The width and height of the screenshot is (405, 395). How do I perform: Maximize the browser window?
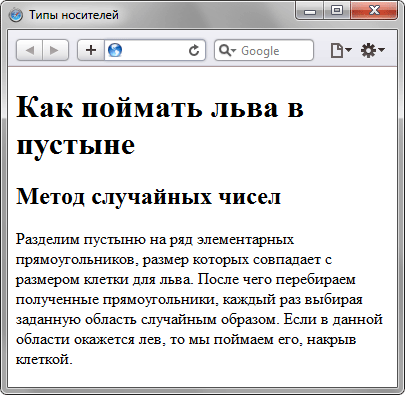click(337, 11)
